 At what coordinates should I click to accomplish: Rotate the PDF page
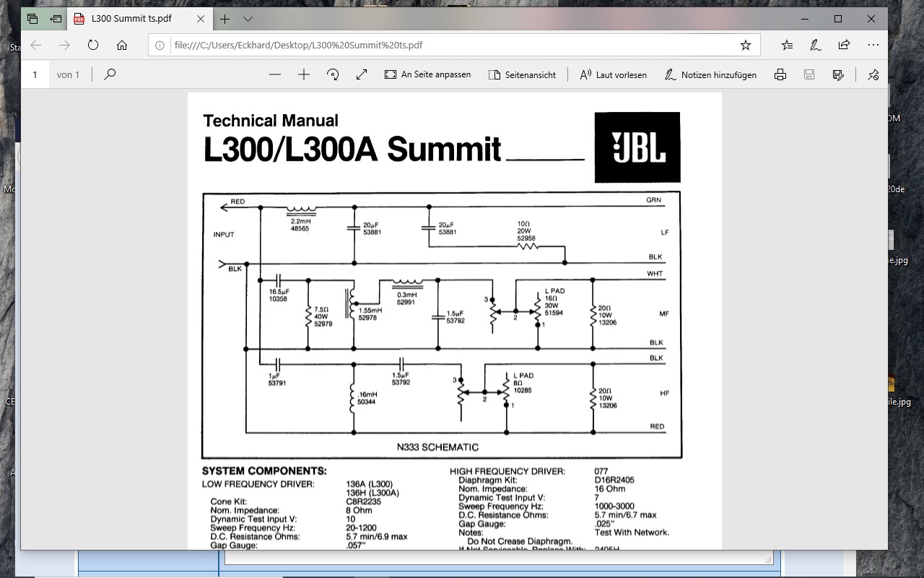333,74
